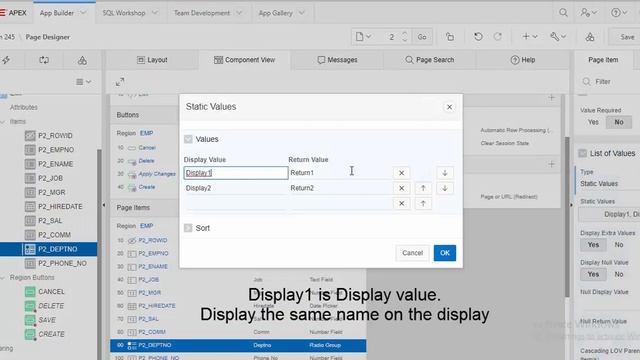Open the Layout tab
Image resolution: width=640 pixels, height=360 pixels.
(152, 60)
